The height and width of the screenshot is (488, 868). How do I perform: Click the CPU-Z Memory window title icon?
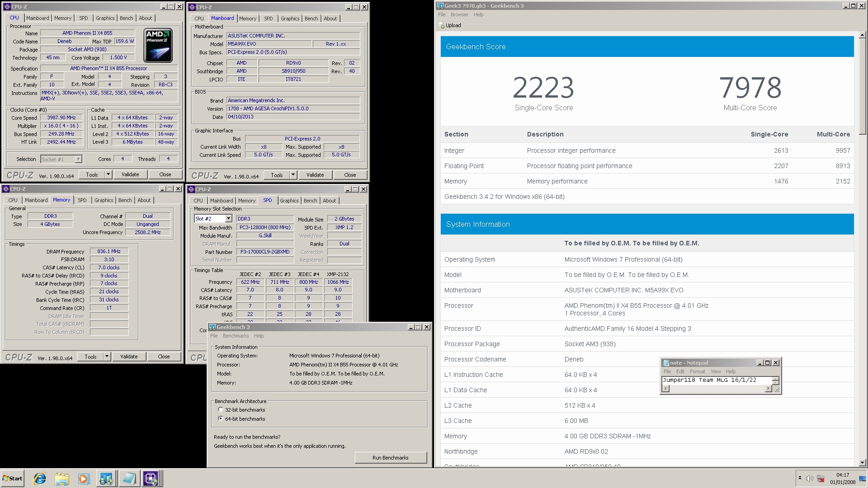[x=6, y=189]
